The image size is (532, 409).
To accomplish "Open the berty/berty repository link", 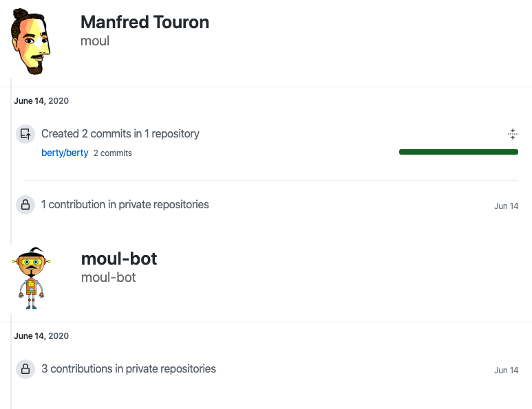I will pyautogui.click(x=65, y=153).
